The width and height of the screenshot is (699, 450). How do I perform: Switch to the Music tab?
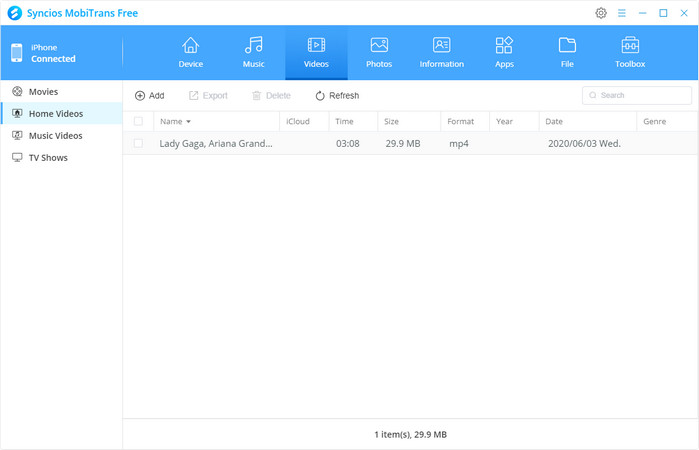[253, 53]
